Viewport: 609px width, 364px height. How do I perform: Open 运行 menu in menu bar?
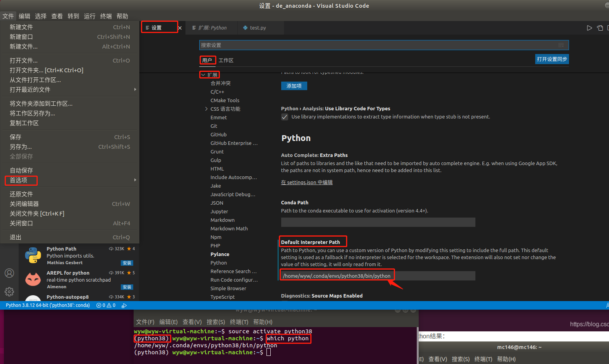(90, 16)
